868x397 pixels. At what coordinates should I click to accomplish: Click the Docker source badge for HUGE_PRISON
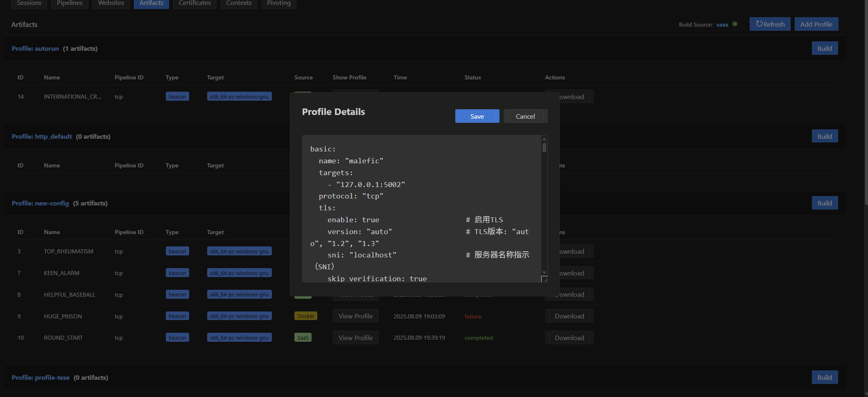point(306,316)
